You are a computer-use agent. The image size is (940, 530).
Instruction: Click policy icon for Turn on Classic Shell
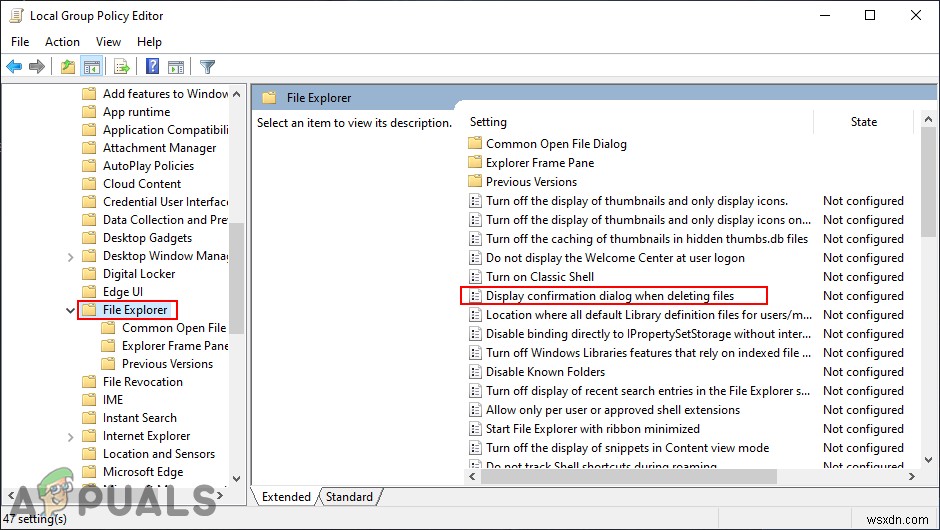(x=475, y=277)
